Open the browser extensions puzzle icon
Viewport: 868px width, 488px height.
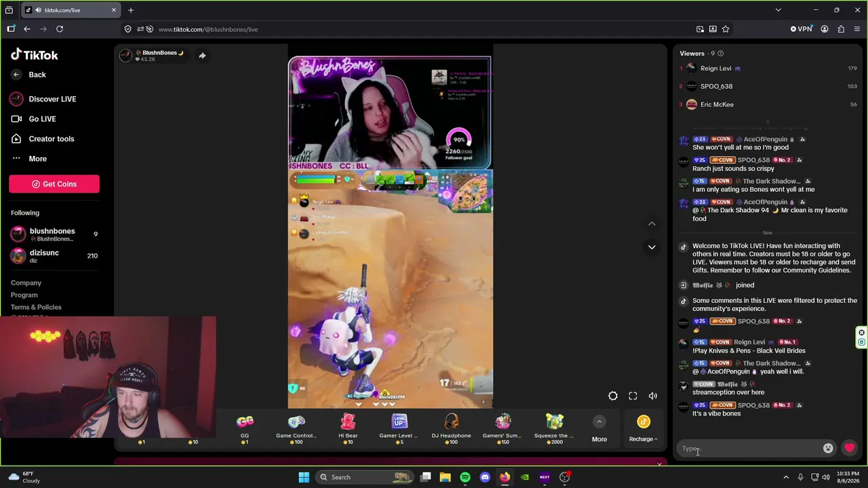[841, 29]
